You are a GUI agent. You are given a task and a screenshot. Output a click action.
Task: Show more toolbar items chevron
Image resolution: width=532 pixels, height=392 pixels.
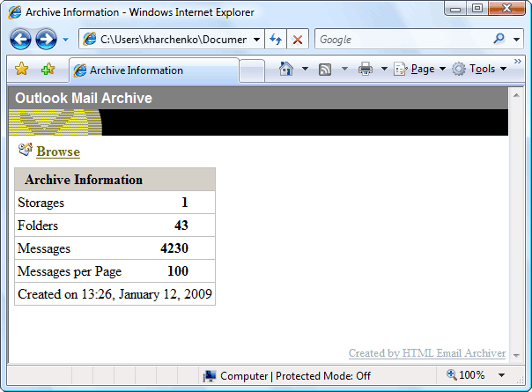pos(517,61)
